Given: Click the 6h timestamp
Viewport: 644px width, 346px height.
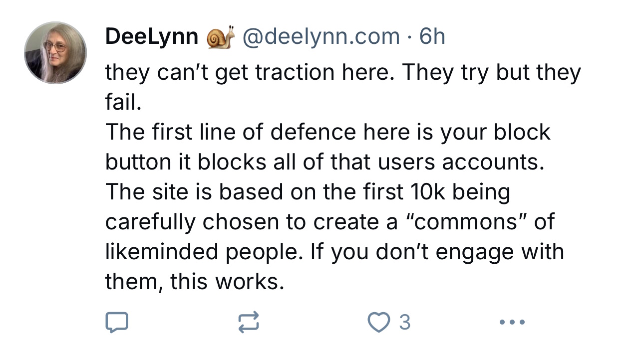Looking at the screenshot, I should pyautogui.click(x=432, y=37).
